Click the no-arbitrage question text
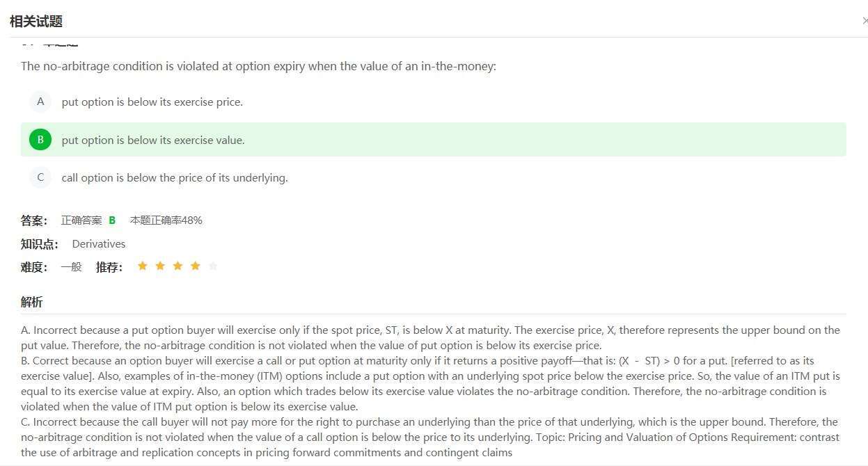This screenshot has width=868, height=466. [x=258, y=66]
